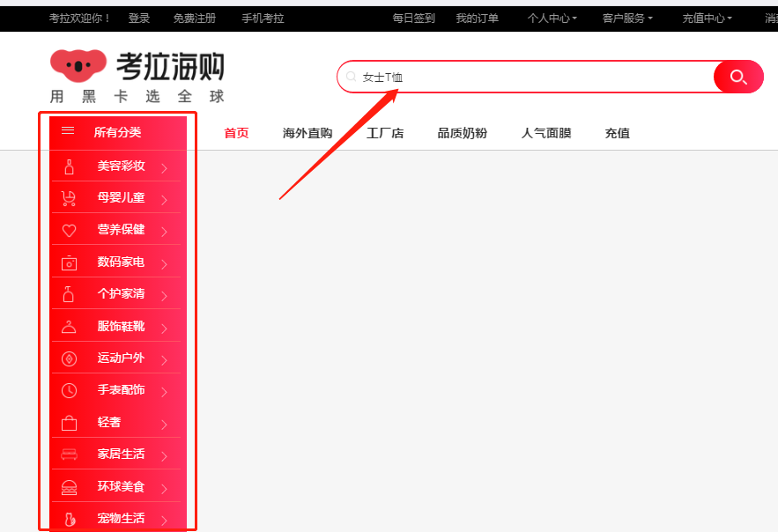Open the 充值 navigation tab
This screenshot has width=778, height=532.
coord(618,133)
